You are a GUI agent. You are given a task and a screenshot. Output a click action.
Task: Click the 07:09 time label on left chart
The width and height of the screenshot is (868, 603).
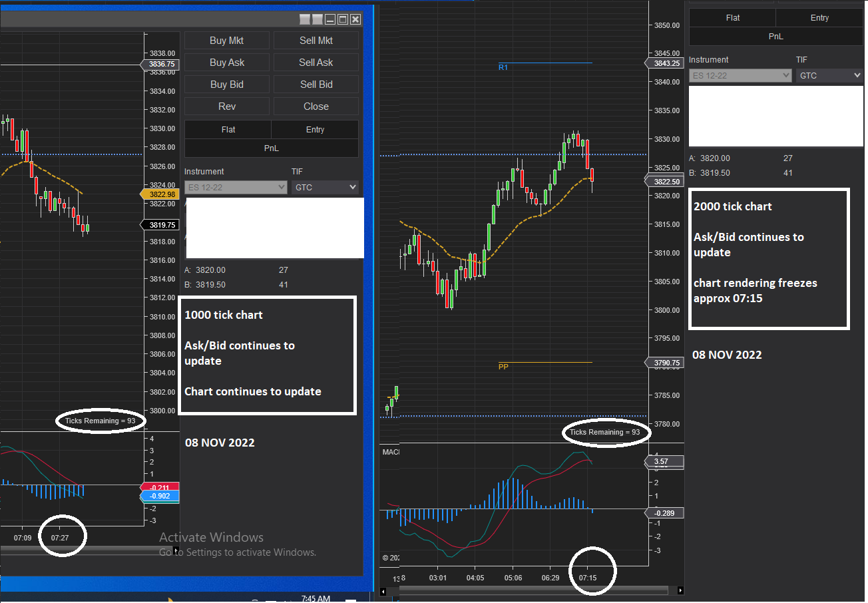(x=23, y=536)
